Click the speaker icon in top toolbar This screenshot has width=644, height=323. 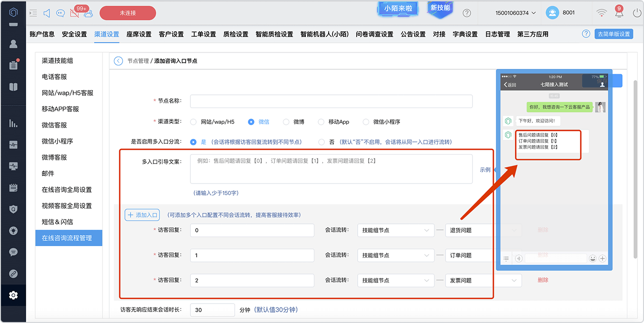click(47, 13)
